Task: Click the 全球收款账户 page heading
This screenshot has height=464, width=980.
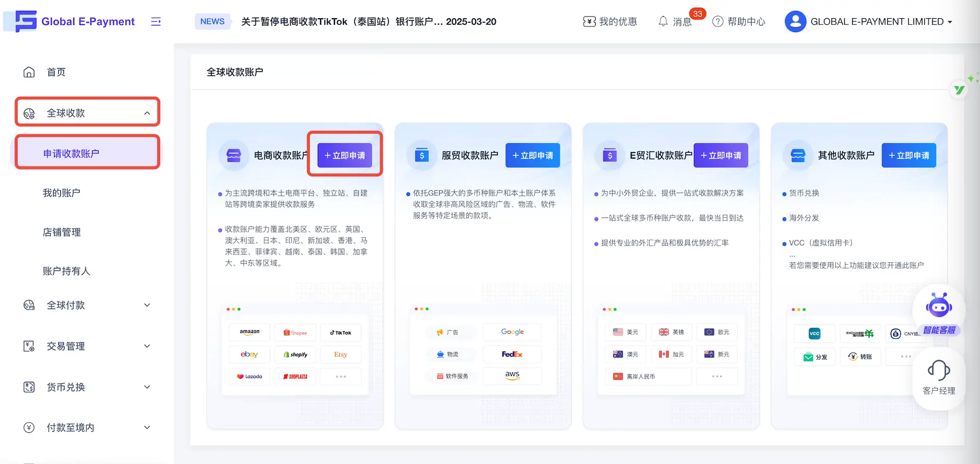Action: click(x=235, y=72)
